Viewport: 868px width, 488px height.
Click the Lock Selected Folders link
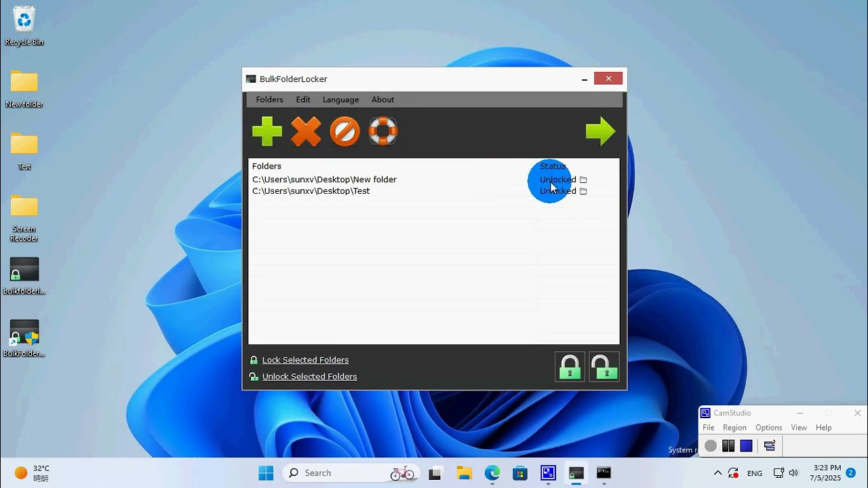[305, 360]
